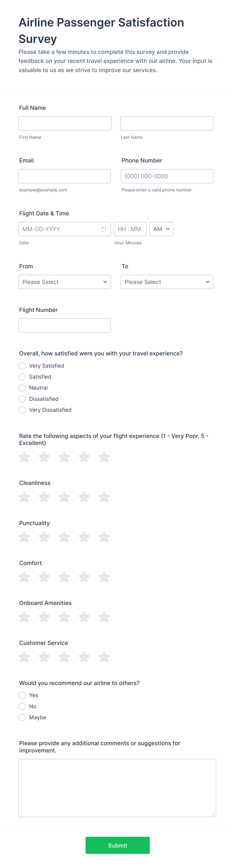Open the To destination dropdown
232x868 pixels.
click(167, 282)
